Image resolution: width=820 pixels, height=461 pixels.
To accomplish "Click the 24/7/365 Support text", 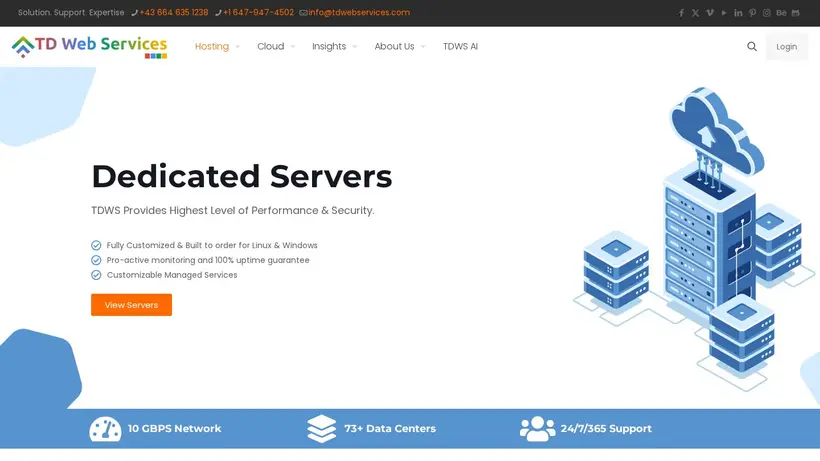I will coord(606,429).
